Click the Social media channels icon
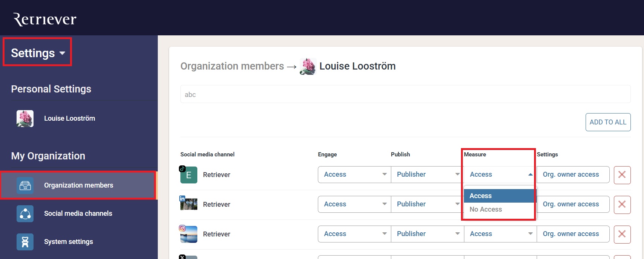This screenshot has height=259, width=644. click(25, 214)
